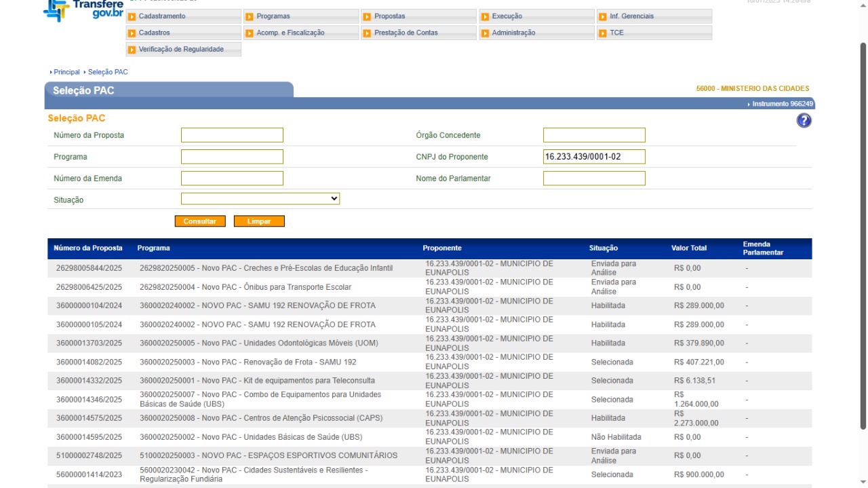
Task: Open the Verificação de Regularidade menu
Action: [181, 49]
